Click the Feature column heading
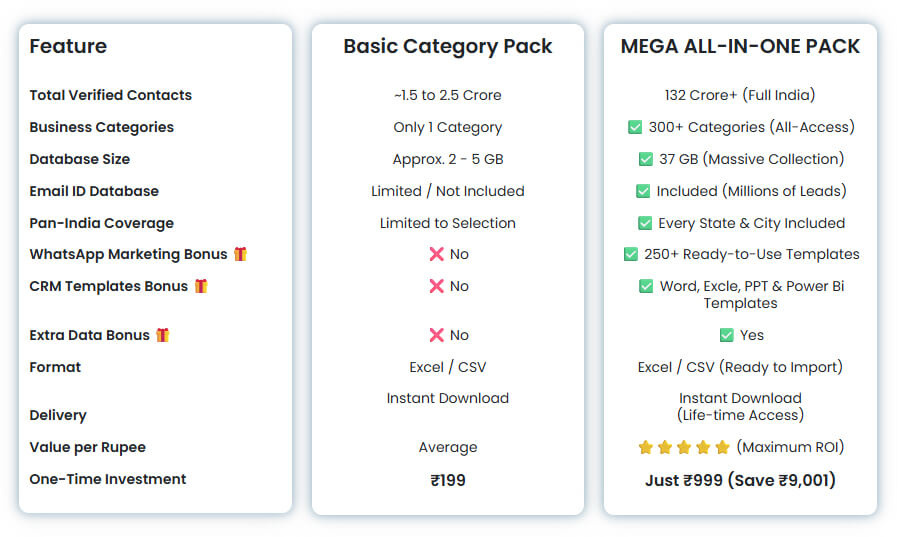Image resolution: width=897 pixels, height=537 pixels. tap(68, 46)
